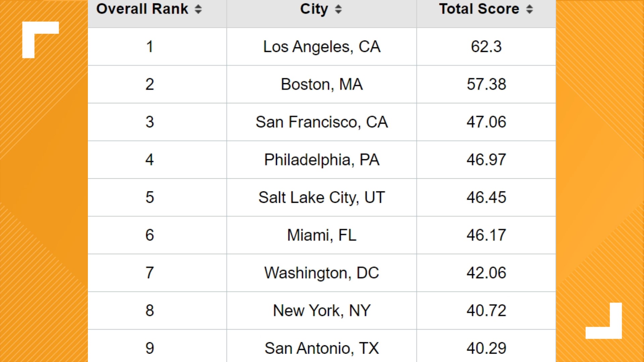
Task: Click the Boston, MA entry
Action: coord(322,84)
